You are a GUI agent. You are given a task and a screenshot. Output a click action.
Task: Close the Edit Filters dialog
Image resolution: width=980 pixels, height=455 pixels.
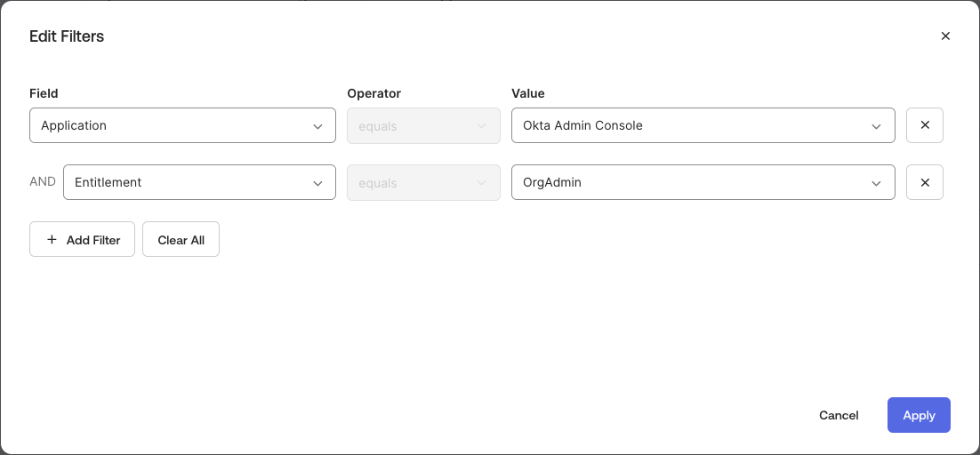pyautogui.click(x=945, y=36)
